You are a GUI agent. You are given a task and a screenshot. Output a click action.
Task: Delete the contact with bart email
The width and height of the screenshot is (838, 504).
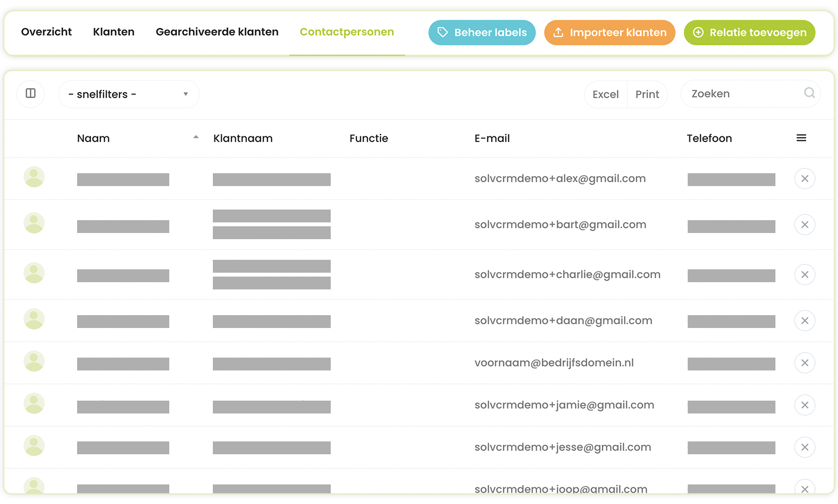804,225
